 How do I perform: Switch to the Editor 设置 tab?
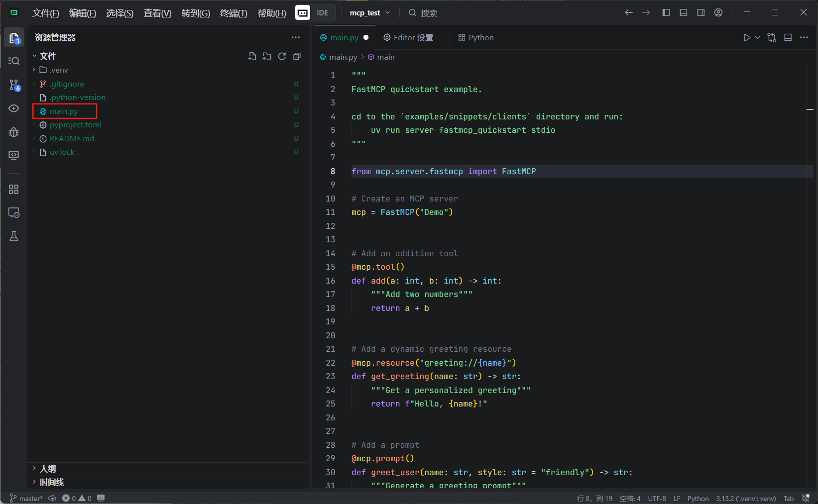click(x=409, y=38)
